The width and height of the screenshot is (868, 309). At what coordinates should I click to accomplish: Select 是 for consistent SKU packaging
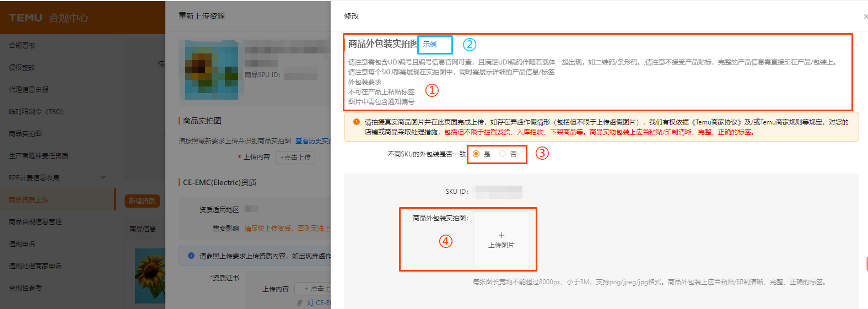476,154
